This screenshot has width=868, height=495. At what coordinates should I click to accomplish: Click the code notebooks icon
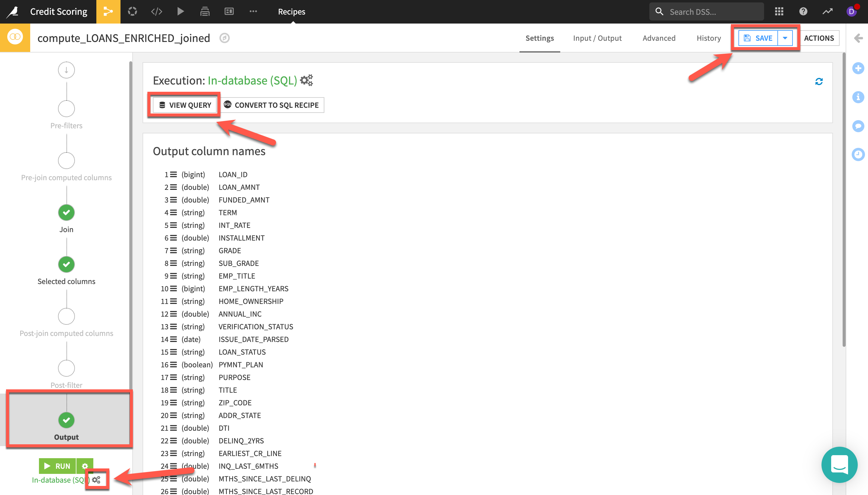(x=156, y=11)
